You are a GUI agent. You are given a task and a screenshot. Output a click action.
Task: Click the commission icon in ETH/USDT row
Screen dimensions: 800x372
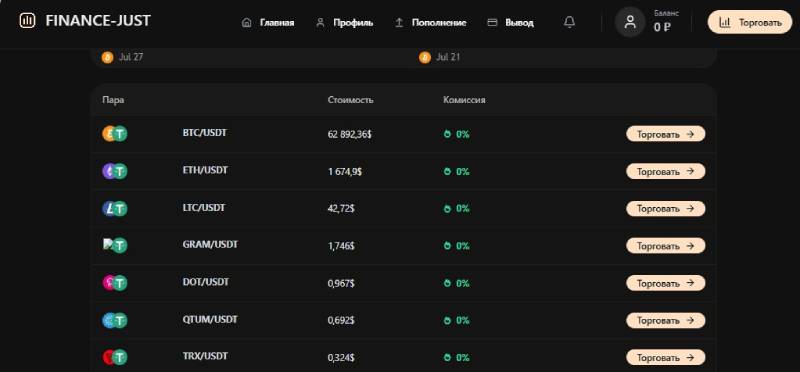[x=447, y=171]
